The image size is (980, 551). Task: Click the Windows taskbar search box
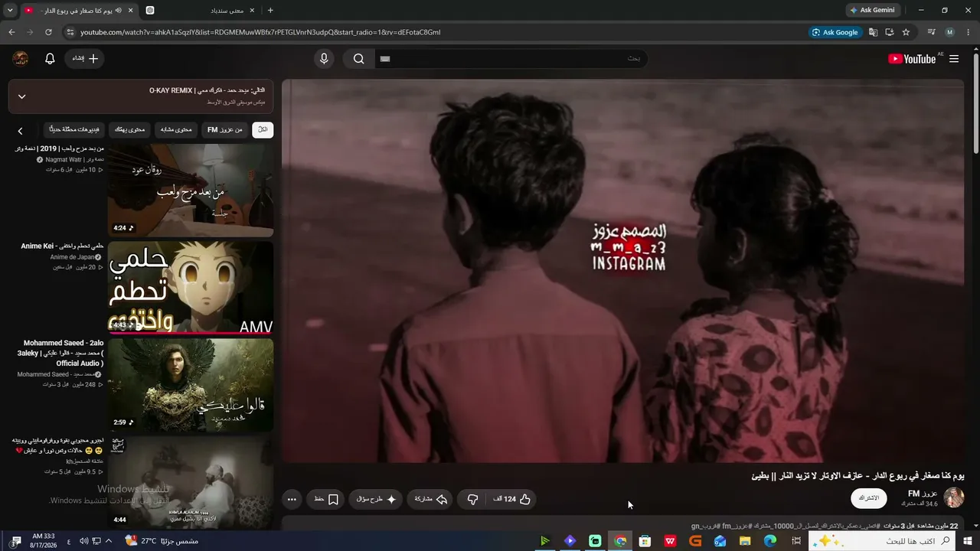click(x=883, y=541)
